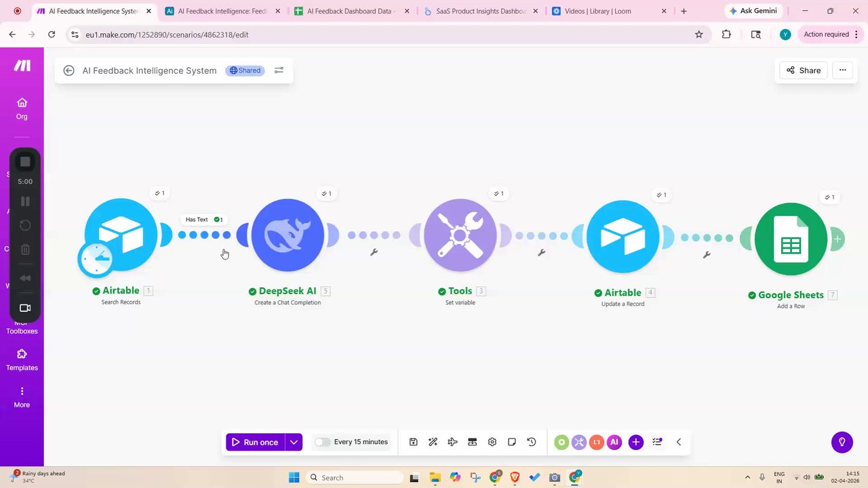Screen dimensions: 868x488
Task: Click the purple AI tool icon
Action: pyautogui.click(x=614, y=442)
